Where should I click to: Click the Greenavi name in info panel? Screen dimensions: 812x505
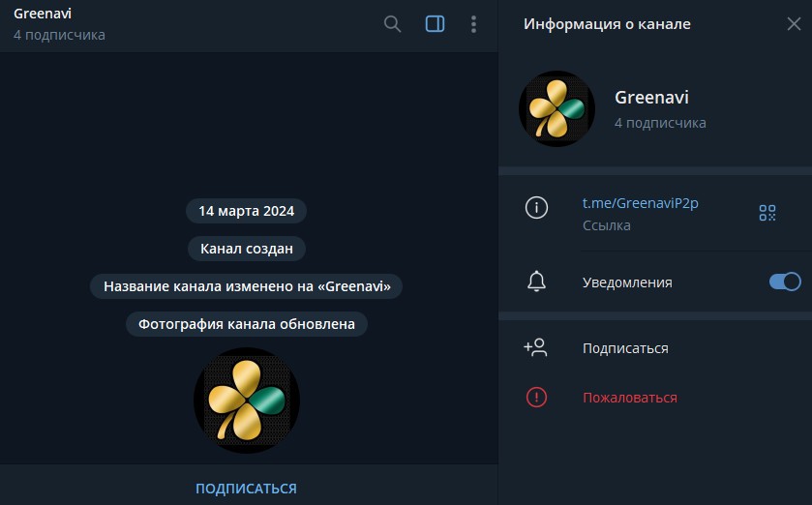(651, 98)
